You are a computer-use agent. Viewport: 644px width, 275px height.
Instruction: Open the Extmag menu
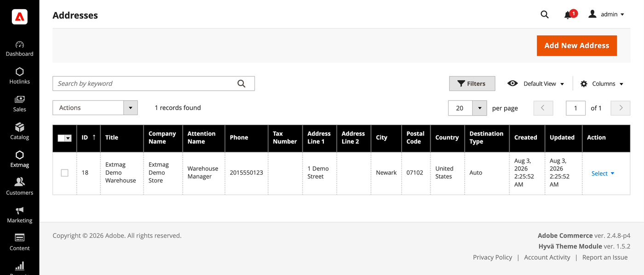click(19, 159)
